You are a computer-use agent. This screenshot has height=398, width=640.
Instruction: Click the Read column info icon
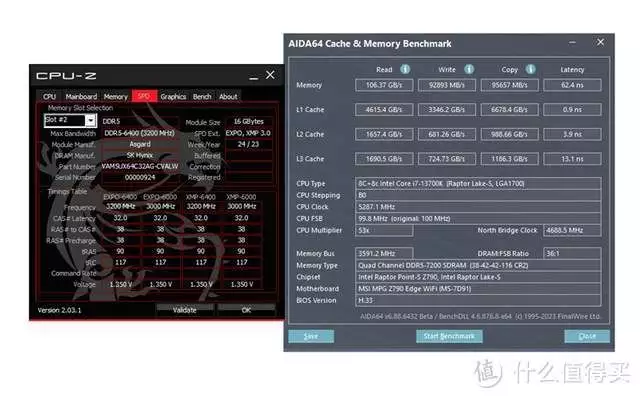(405, 69)
